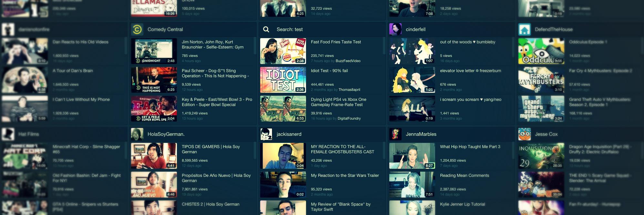Play the Fast Food Fries Taste Test thumbnail
The width and height of the screenshot is (644, 215).
(283, 51)
